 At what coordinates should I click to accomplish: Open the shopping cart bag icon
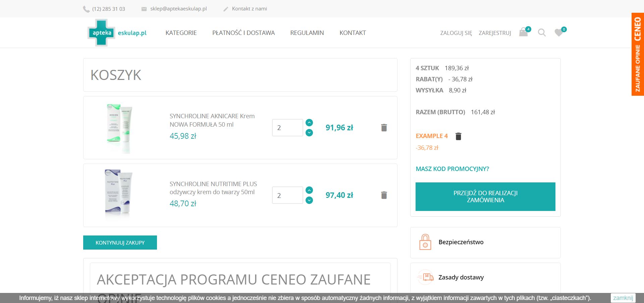point(524,32)
